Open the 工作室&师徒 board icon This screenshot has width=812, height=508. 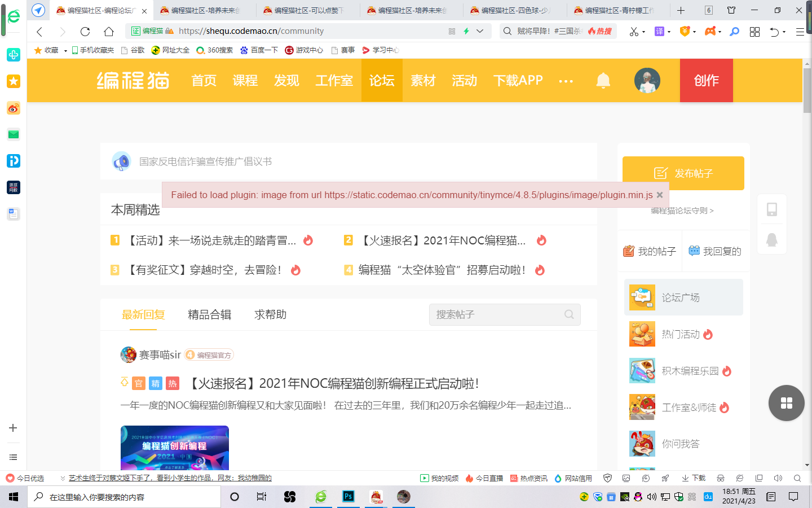coord(642,407)
